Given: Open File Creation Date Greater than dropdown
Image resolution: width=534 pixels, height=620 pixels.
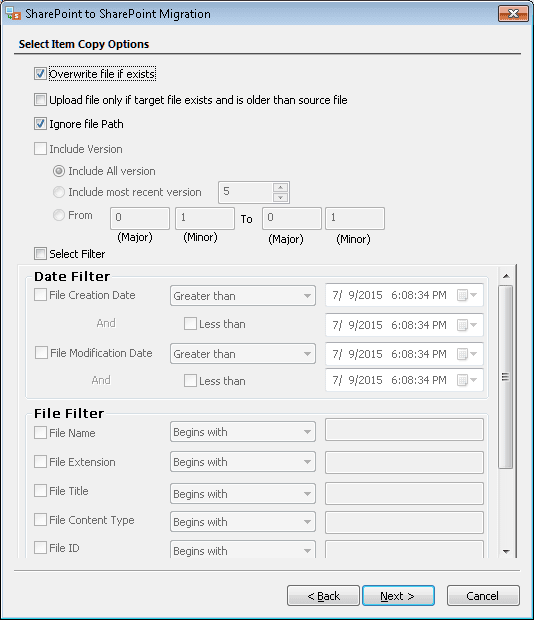Looking at the screenshot, I should 243,296.
